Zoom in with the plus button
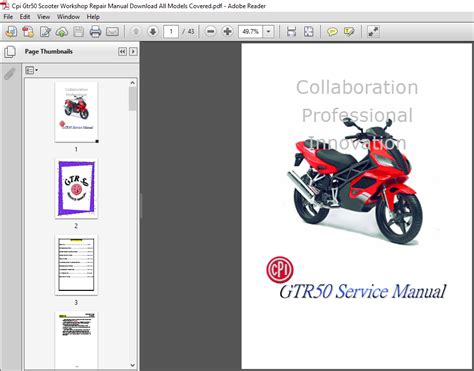Image resolution: width=474 pixels, height=371 pixels. click(228, 32)
